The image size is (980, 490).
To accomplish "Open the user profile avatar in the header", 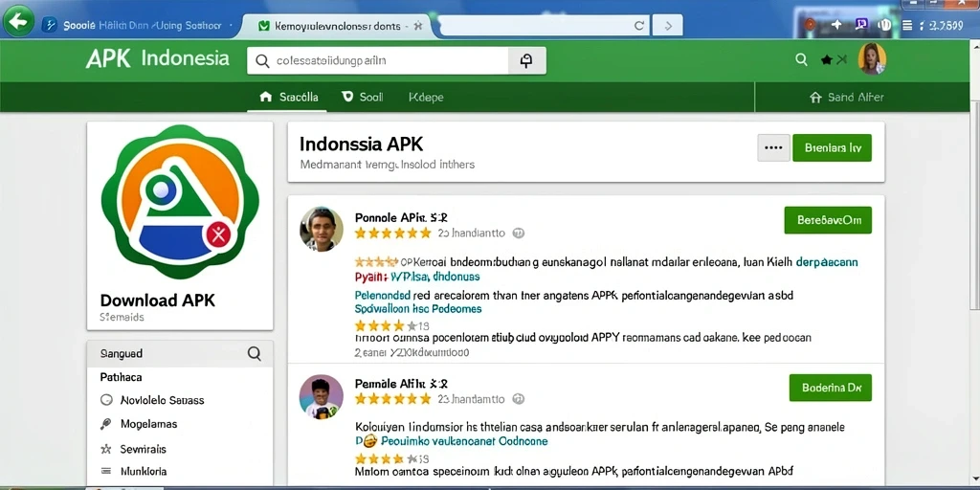I will click(x=872, y=58).
